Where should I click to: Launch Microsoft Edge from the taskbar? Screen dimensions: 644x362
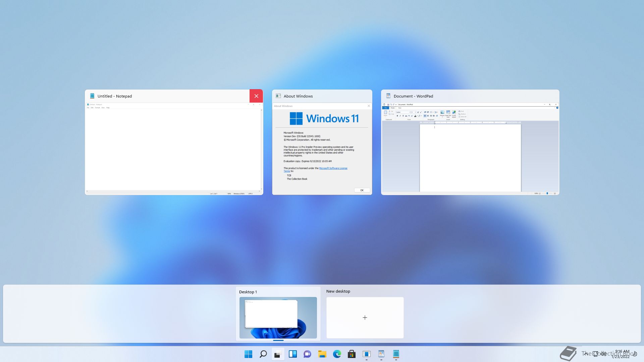click(337, 354)
